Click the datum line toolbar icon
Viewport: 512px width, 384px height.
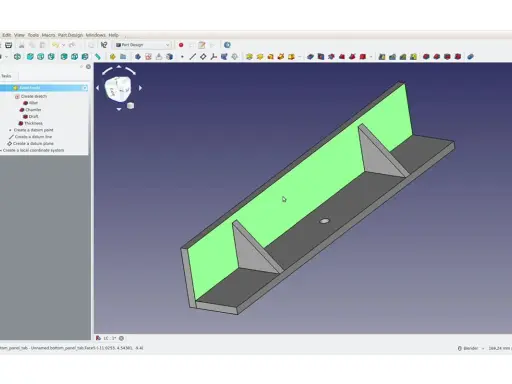pos(193,57)
